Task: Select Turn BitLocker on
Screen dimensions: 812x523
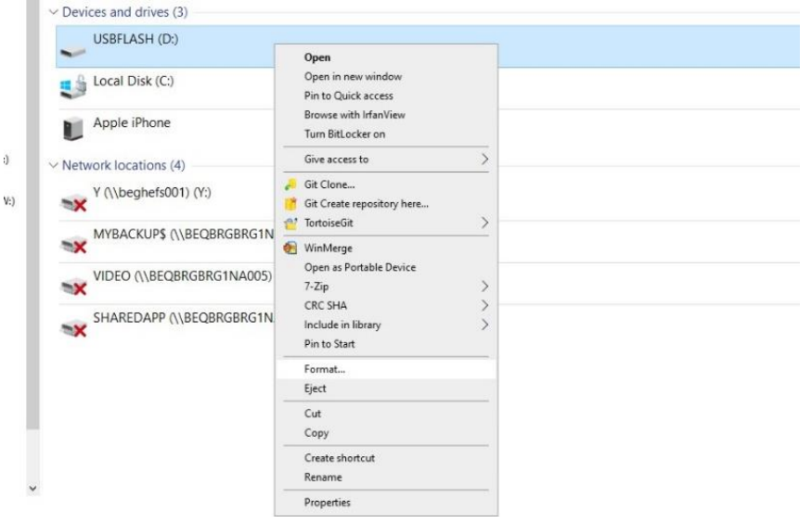Action: click(344, 134)
